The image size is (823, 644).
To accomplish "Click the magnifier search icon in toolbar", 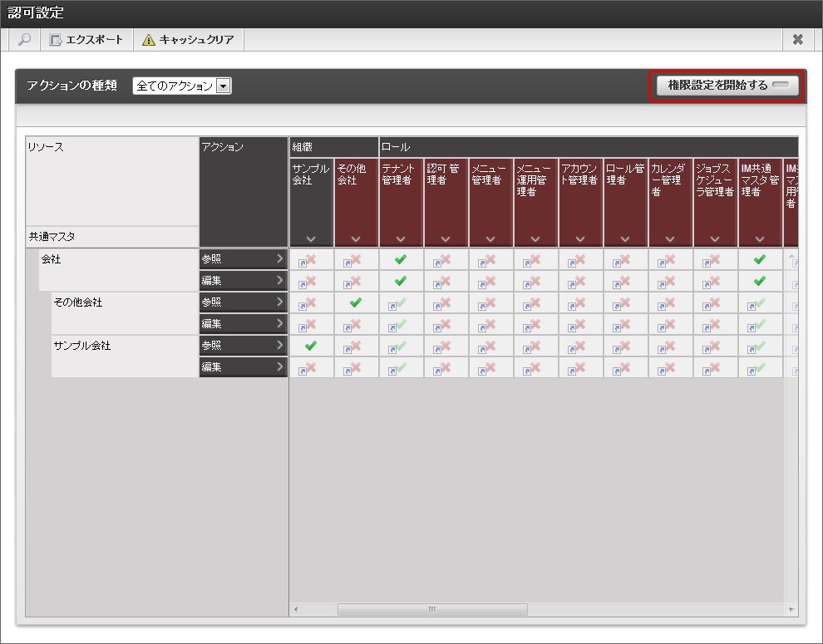I will point(24,40).
